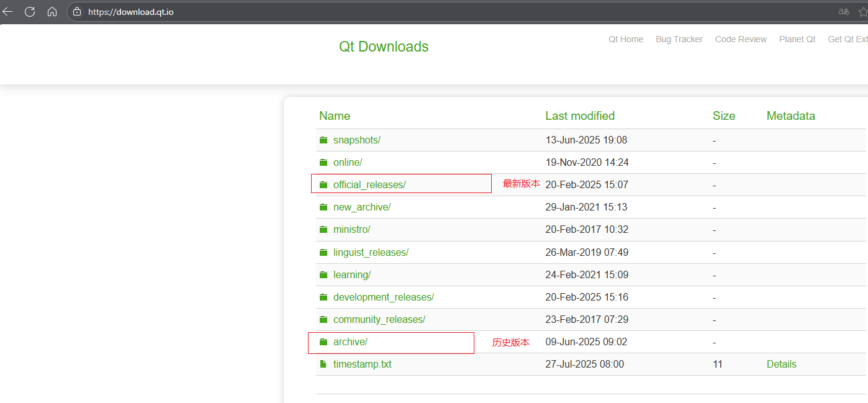The height and width of the screenshot is (403, 868).
Task: Click the date 24-Feb-2021 15:09
Action: (x=587, y=275)
